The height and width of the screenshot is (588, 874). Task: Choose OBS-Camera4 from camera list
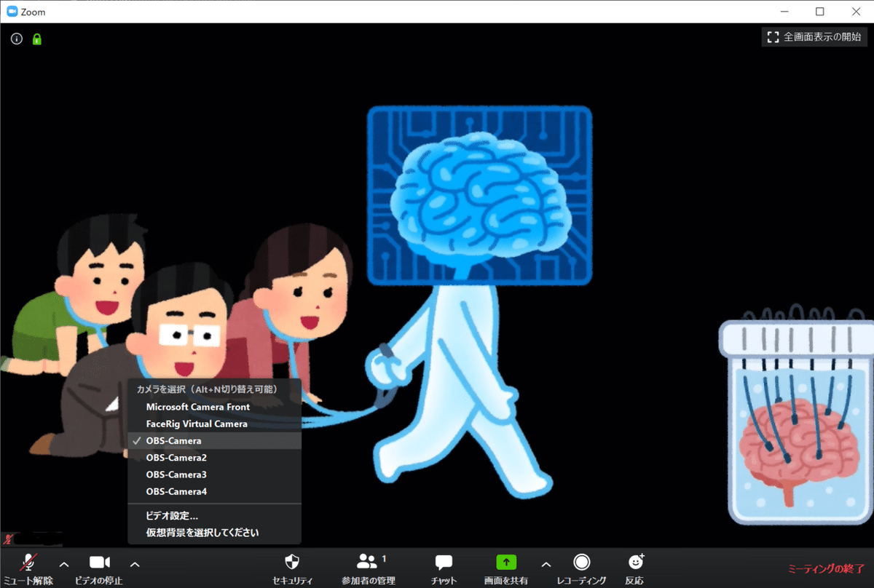(x=215, y=492)
